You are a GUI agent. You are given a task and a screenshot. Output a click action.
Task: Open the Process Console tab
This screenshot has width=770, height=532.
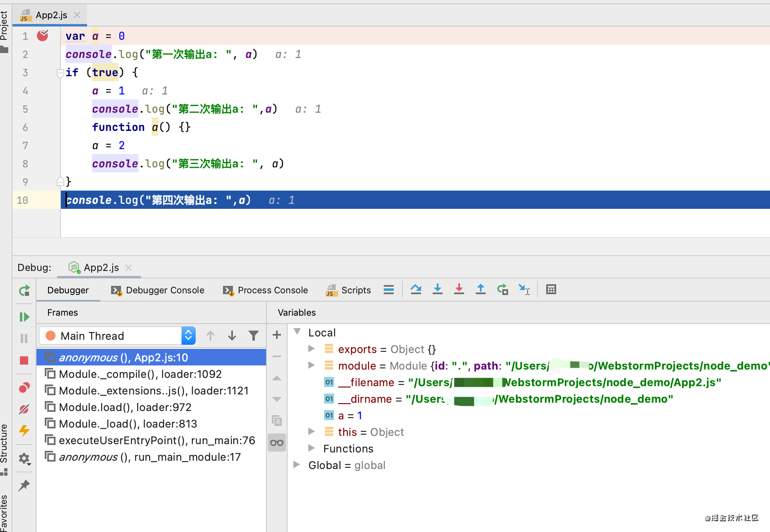point(265,290)
